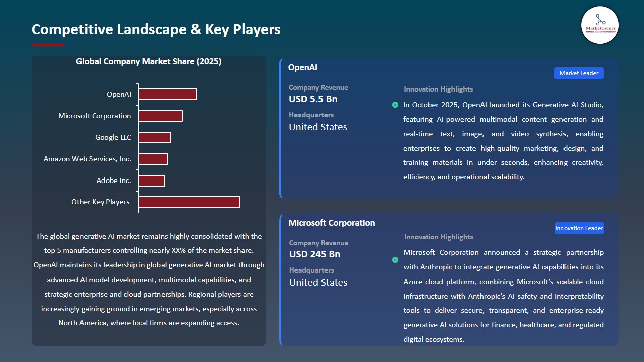Click the chart title Global Company Market Share (2025)

[x=149, y=61]
